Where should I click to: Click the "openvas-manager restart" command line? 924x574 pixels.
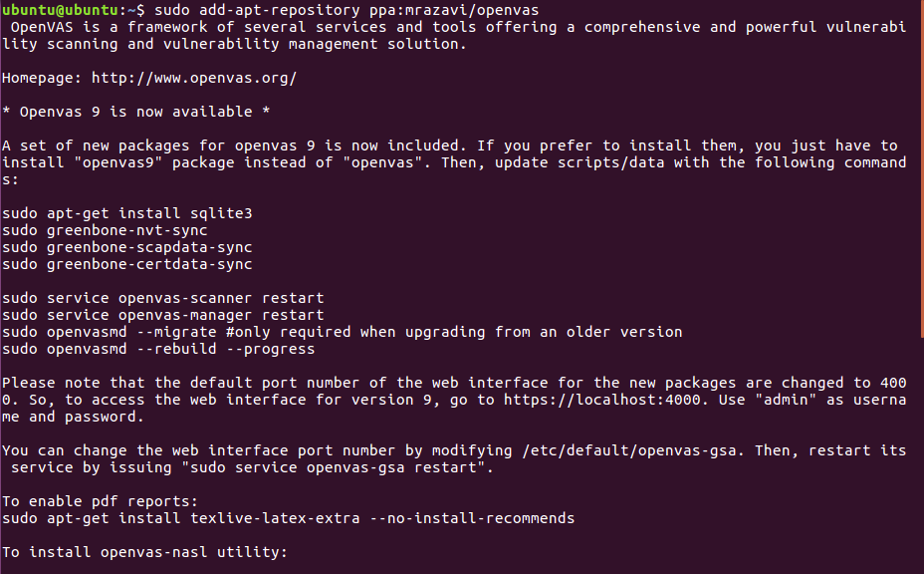click(162, 315)
